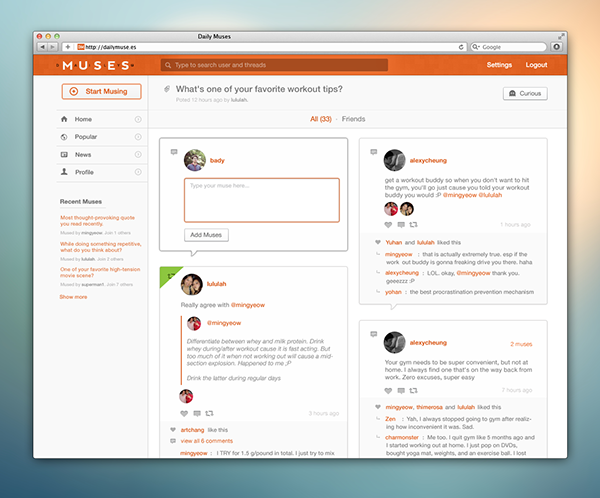The width and height of the screenshot is (600, 498).
Task: Open the charmonster commenter profile
Action: pos(402,437)
